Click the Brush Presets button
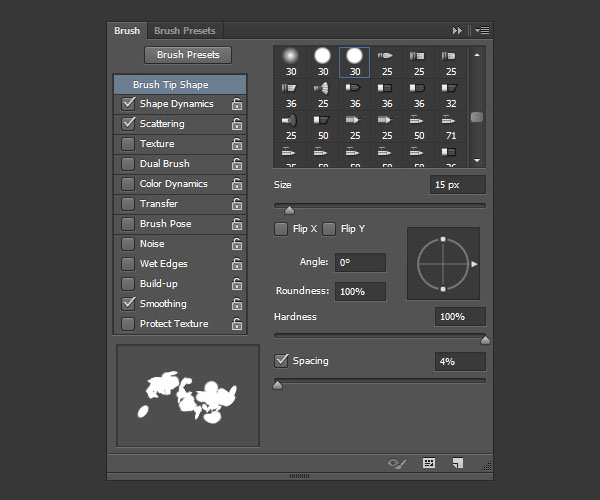 (188, 55)
